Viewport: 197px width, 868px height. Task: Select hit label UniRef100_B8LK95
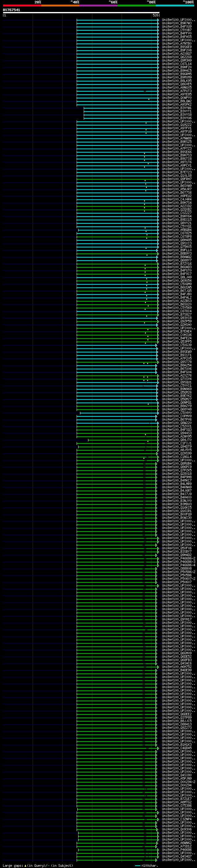177,81
